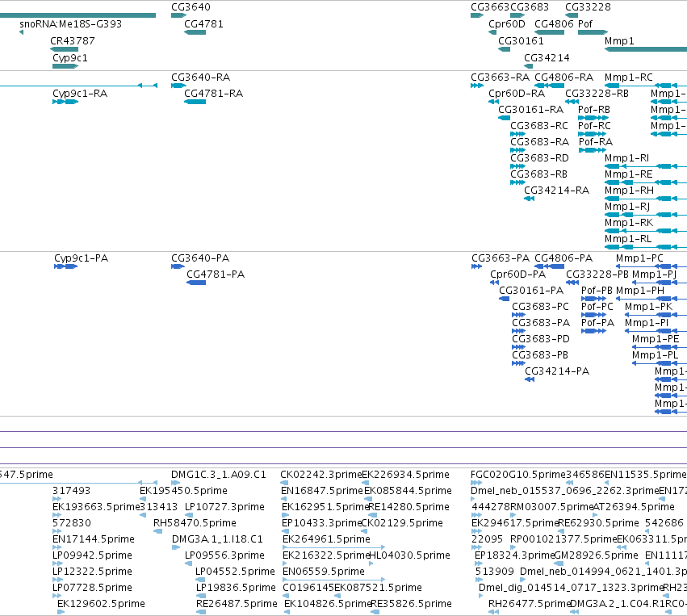Click the CG3640-PA protein label

(x=200, y=258)
